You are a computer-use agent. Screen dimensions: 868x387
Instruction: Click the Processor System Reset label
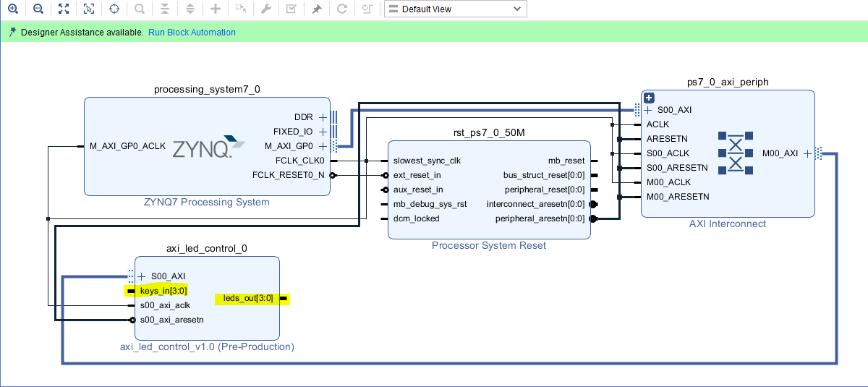pyautogui.click(x=489, y=245)
